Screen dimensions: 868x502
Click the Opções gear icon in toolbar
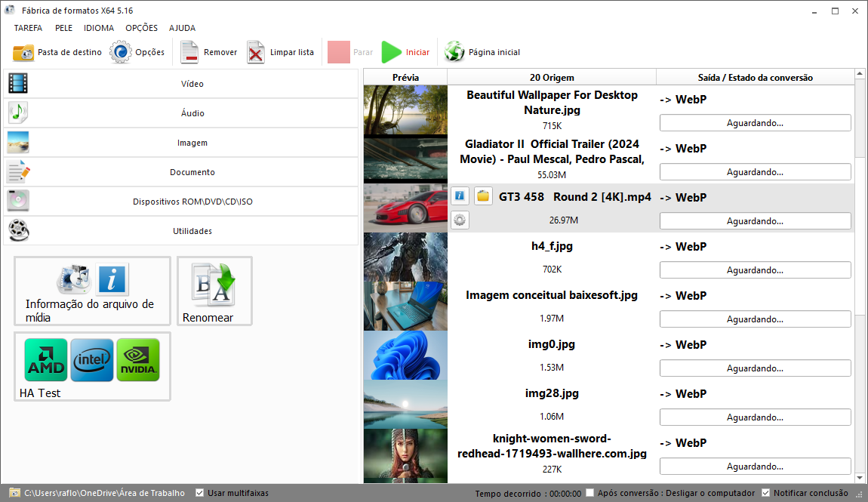(x=120, y=53)
